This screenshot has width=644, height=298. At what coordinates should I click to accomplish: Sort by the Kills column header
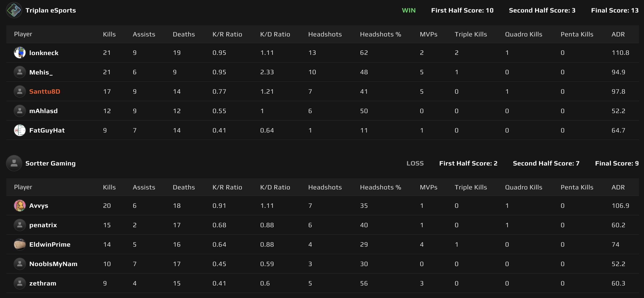click(109, 34)
